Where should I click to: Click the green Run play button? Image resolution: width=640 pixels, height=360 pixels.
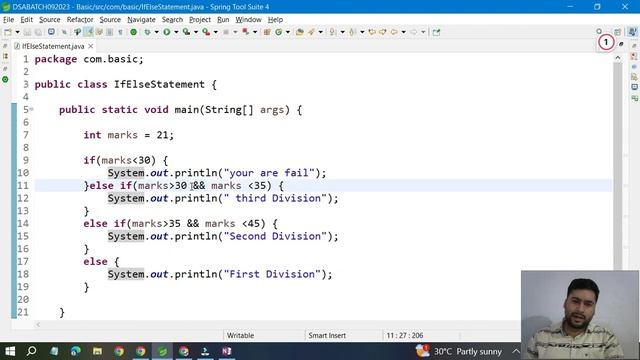click(x=167, y=32)
